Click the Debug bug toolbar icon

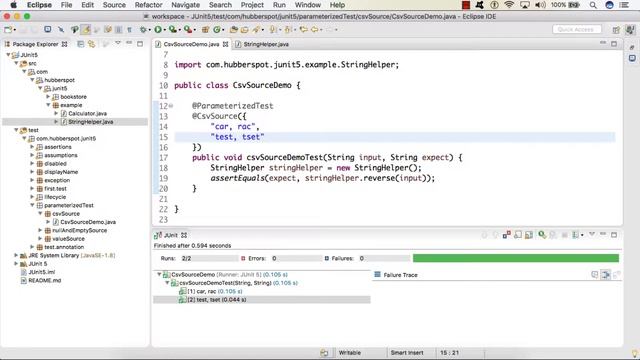pyautogui.click(x=143, y=29)
